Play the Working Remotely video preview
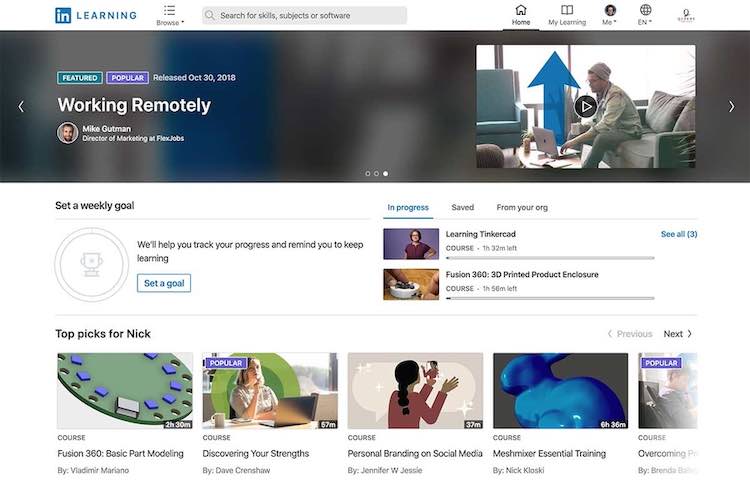The width and height of the screenshot is (750, 500). [x=585, y=106]
